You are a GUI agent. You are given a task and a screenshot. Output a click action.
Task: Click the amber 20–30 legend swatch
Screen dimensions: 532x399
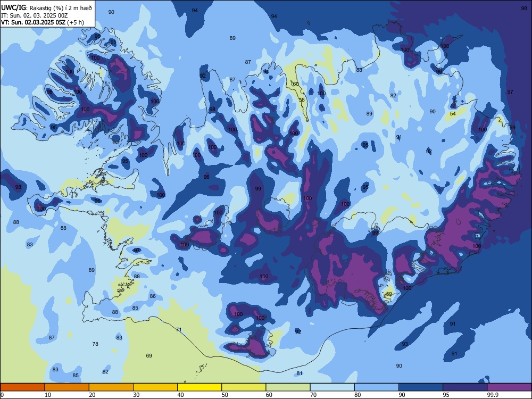coord(111,387)
